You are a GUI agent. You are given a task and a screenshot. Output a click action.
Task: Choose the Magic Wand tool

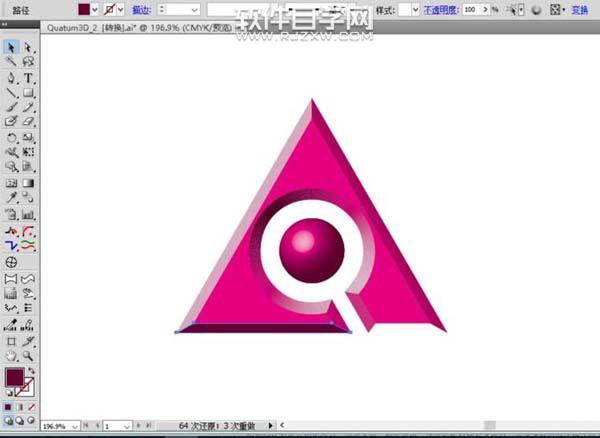coord(11,61)
